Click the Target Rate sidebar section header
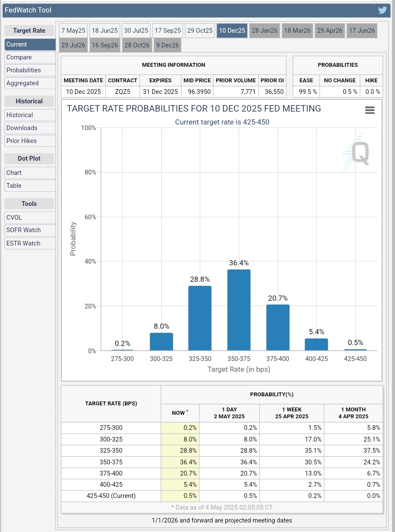Image resolution: width=395 pixels, height=532 pixels. tap(29, 31)
